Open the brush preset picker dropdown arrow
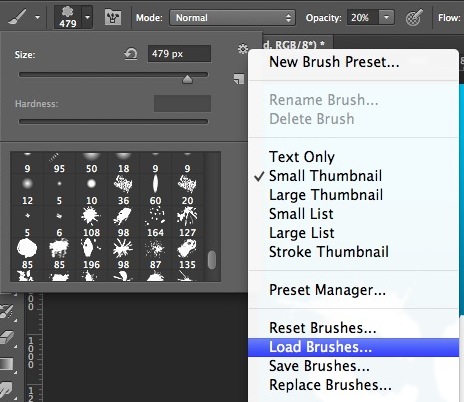The height and width of the screenshot is (402, 464). tap(87, 17)
